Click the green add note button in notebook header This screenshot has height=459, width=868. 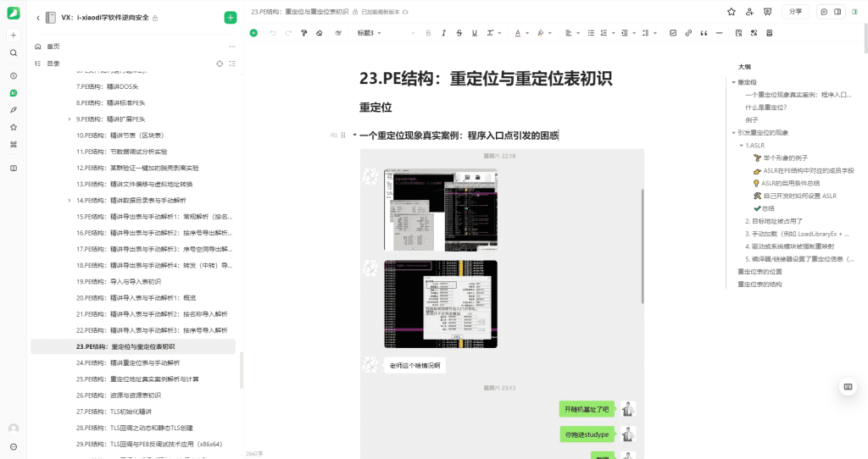pos(231,18)
